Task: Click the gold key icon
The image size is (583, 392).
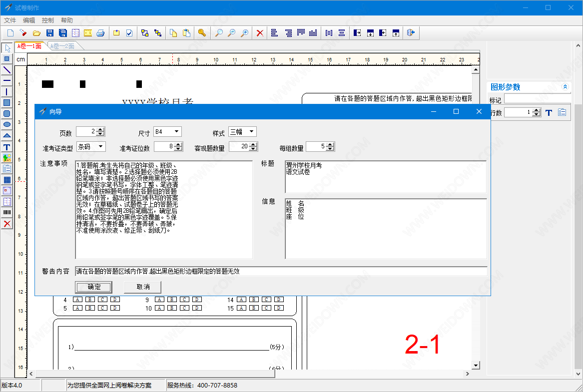Action: (x=202, y=33)
